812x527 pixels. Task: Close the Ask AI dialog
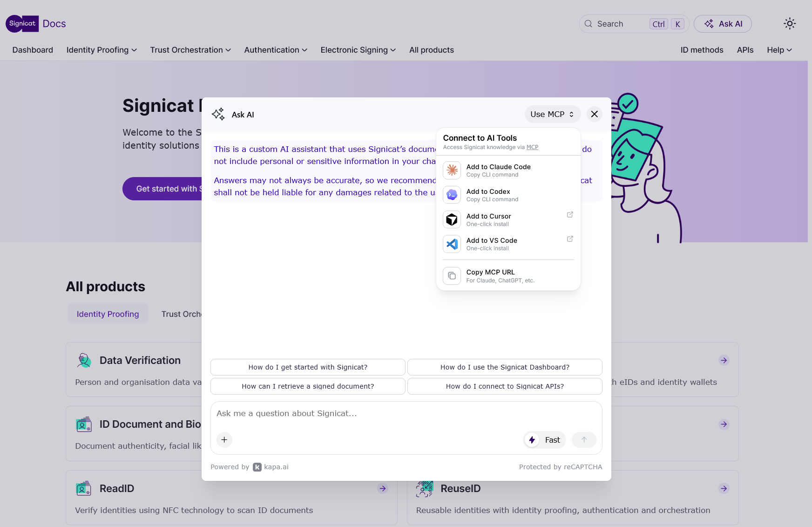pyautogui.click(x=595, y=114)
